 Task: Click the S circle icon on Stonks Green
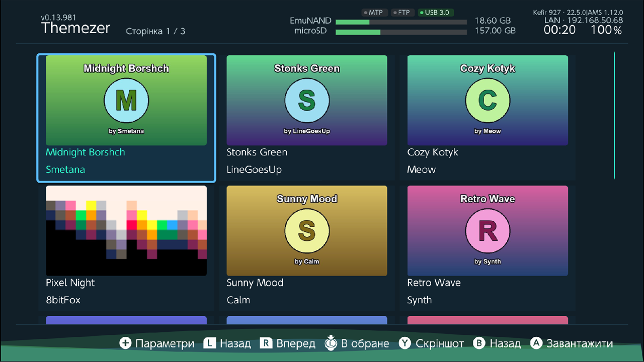(x=307, y=101)
